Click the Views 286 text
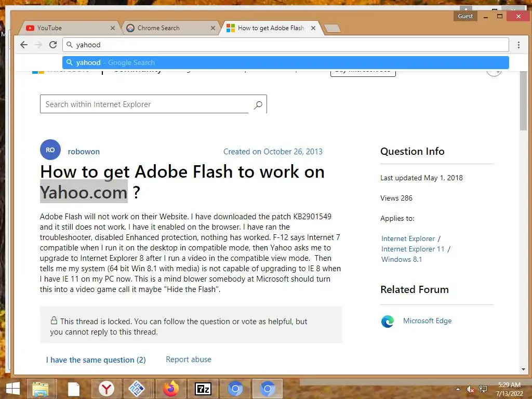Image resolution: width=532 pixels, height=399 pixels. pos(396,198)
